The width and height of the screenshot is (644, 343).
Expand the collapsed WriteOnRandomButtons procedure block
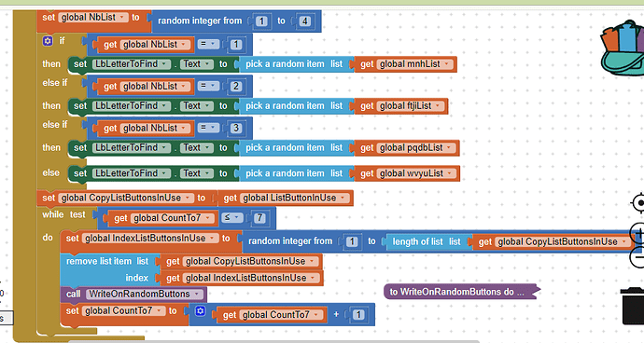tap(459, 292)
